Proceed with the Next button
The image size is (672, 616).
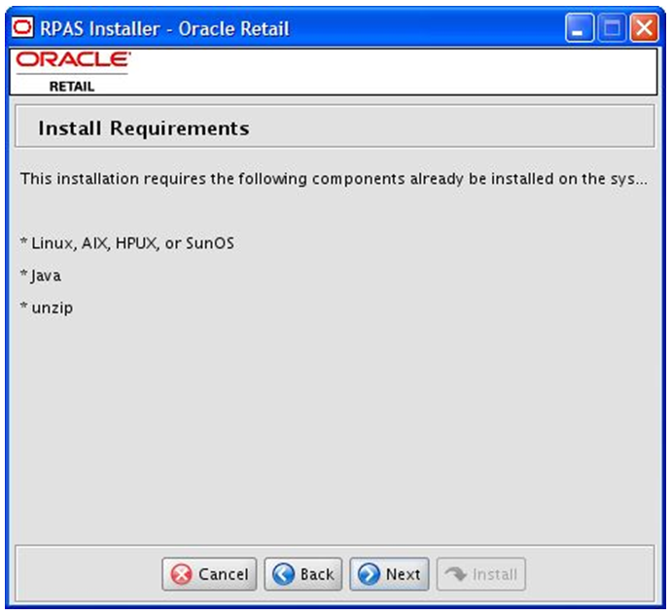[x=389, y=574]
